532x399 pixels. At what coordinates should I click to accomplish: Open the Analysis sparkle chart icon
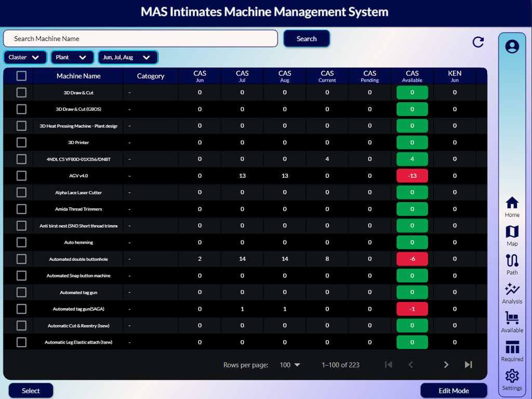pyautogui.click(x=512, y=293)
